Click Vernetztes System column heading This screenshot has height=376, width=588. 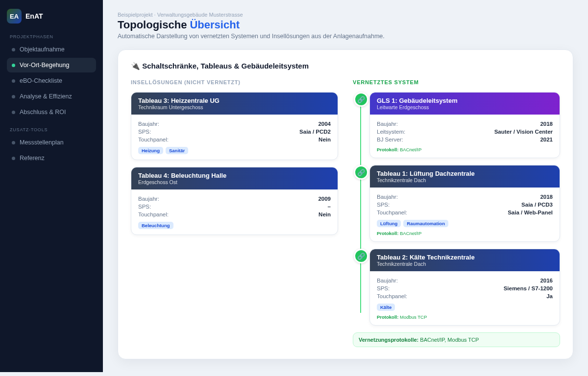pos(386,82)
